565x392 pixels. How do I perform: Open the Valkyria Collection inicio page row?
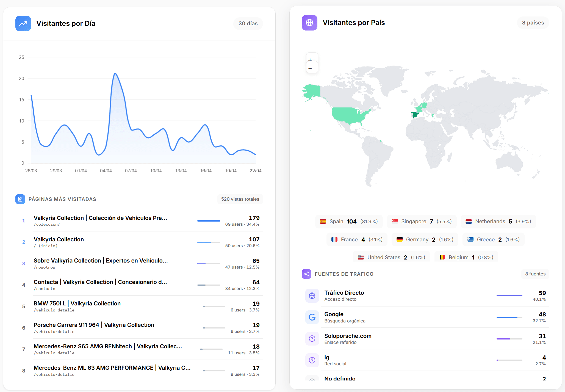139,242
